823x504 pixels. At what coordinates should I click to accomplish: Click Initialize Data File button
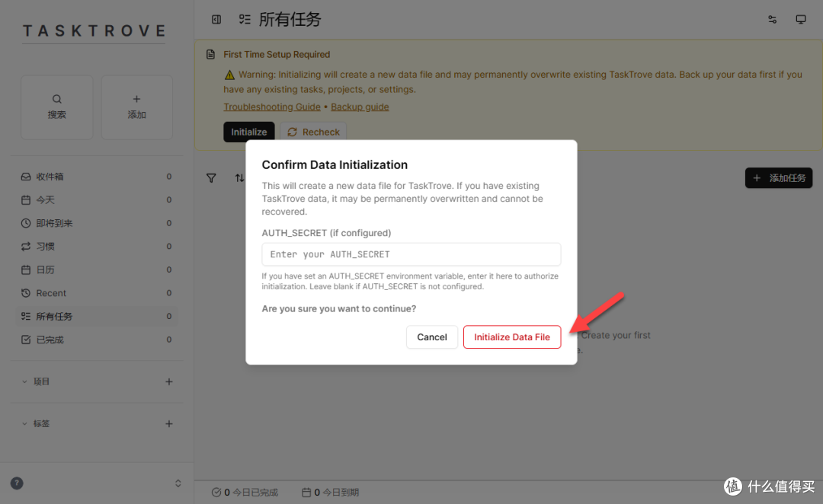coord(512,337)
